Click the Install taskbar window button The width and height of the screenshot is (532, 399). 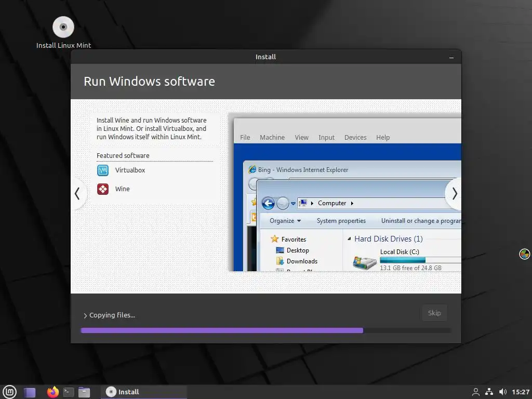tap(144, 392)
